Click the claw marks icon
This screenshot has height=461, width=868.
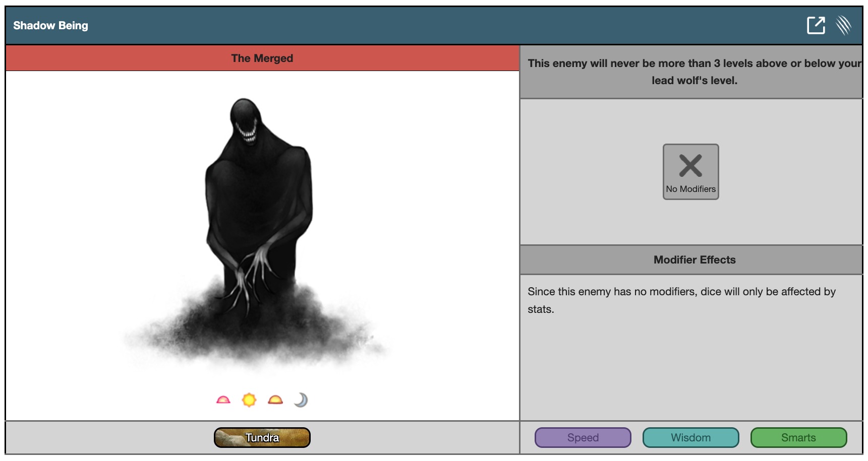tap(843, 25)
